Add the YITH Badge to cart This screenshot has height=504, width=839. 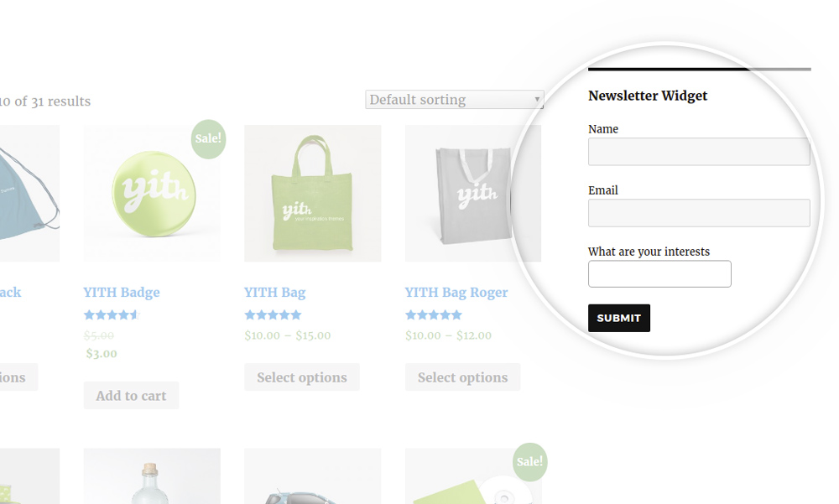pos(131,395)
